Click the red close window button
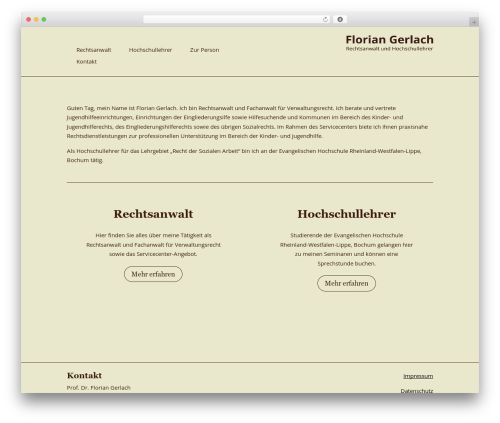500x423 pixels. pos(29,20)
